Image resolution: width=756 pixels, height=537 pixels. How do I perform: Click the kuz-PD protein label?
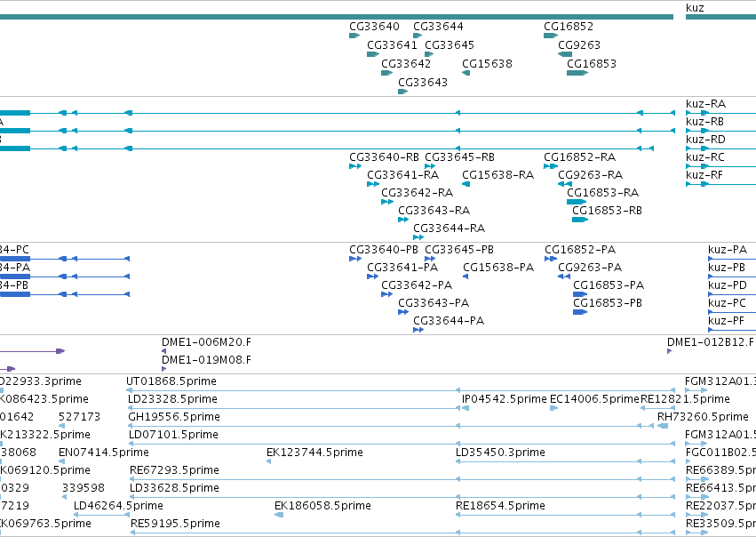point(728,285)
